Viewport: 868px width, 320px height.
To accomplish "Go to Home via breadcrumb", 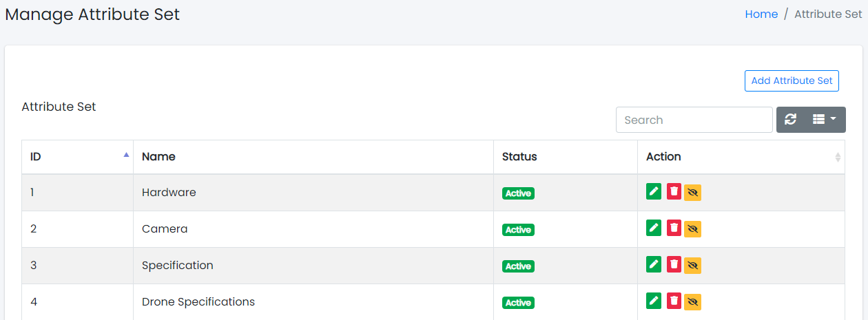I will 761,14.
